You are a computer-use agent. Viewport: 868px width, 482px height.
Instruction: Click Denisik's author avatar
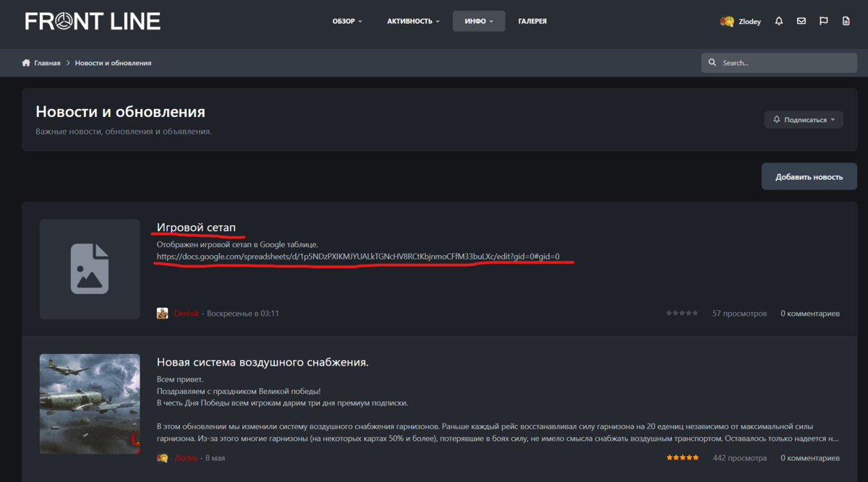[x=163, y=314]
